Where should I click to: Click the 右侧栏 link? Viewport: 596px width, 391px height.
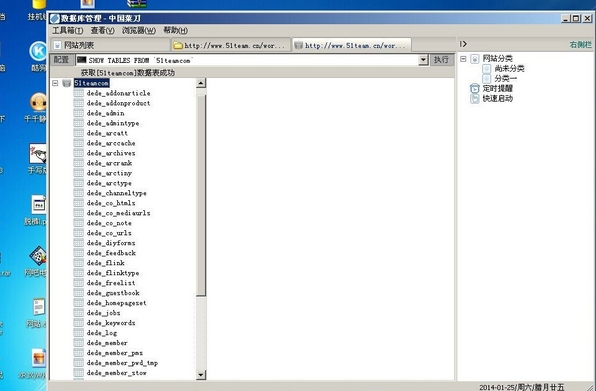[x=580, y=45]
